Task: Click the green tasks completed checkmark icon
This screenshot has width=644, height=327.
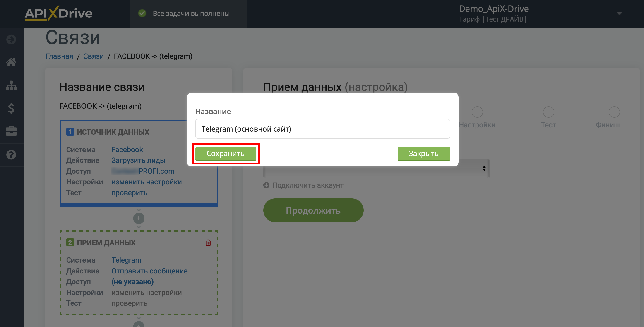Action: point(142,13)
